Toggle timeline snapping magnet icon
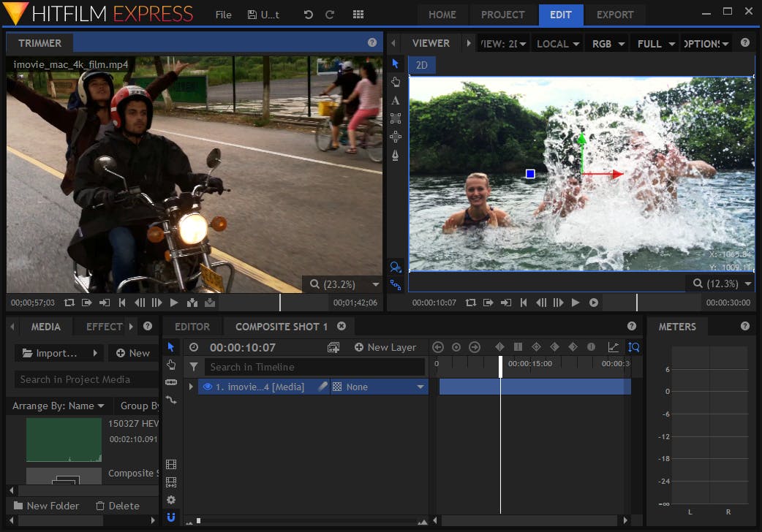The width and height of the screenshot is (762, 532). click(171, 517)
